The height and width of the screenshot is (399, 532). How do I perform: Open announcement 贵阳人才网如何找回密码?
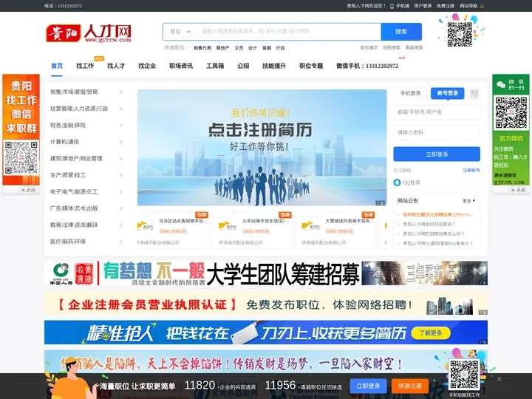coord(429,225)
